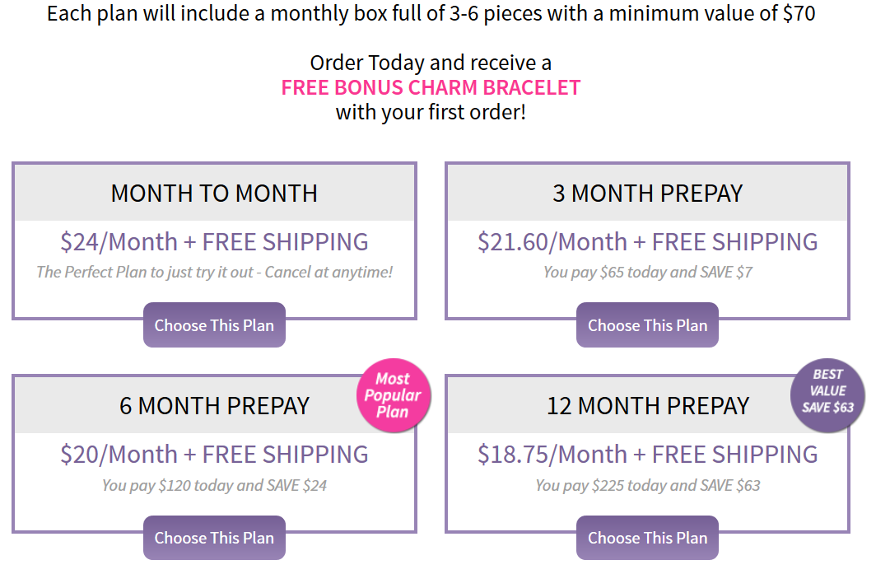Click the 3 MONTH PREPAY plan header
The height and width of the screenshot is (588, 876).
(x=647, y=194)
